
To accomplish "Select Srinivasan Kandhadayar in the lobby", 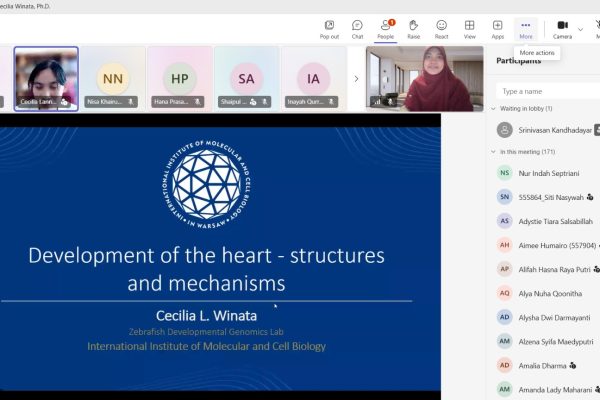I will click(548, 130).
